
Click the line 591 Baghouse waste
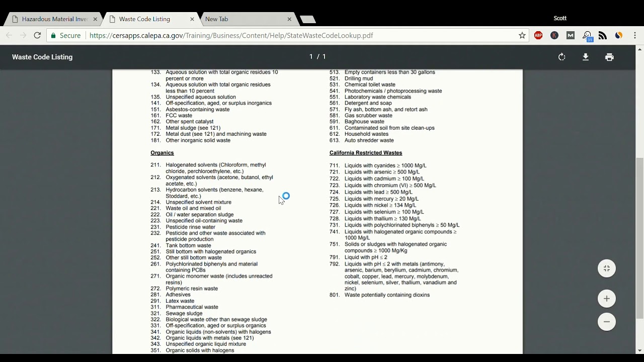click(x=357, y=122)
